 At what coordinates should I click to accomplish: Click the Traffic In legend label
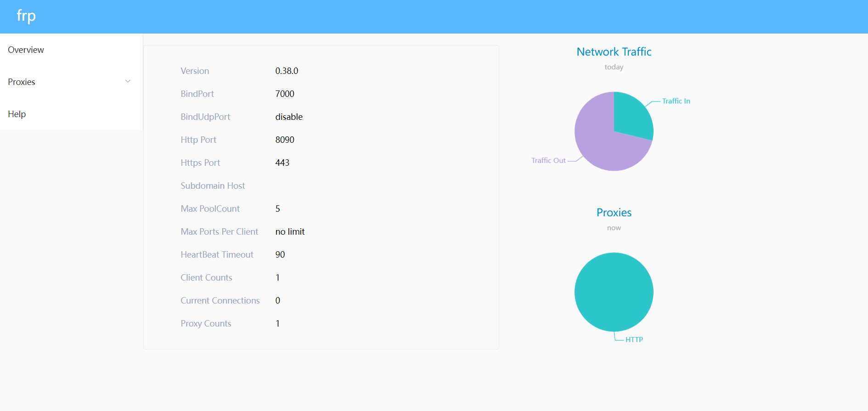click(676, 101)
